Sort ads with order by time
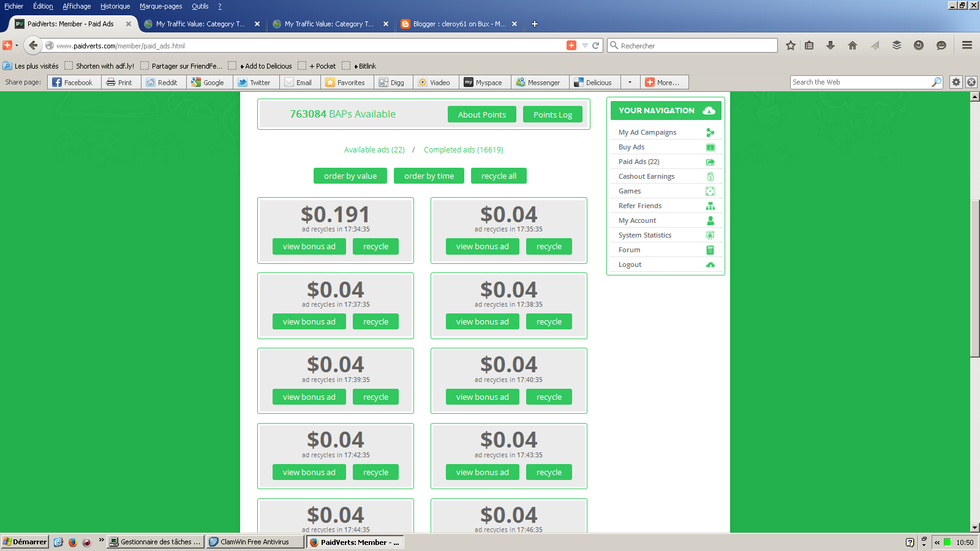Viewport: 980px width, 551px height. (429, 176)
